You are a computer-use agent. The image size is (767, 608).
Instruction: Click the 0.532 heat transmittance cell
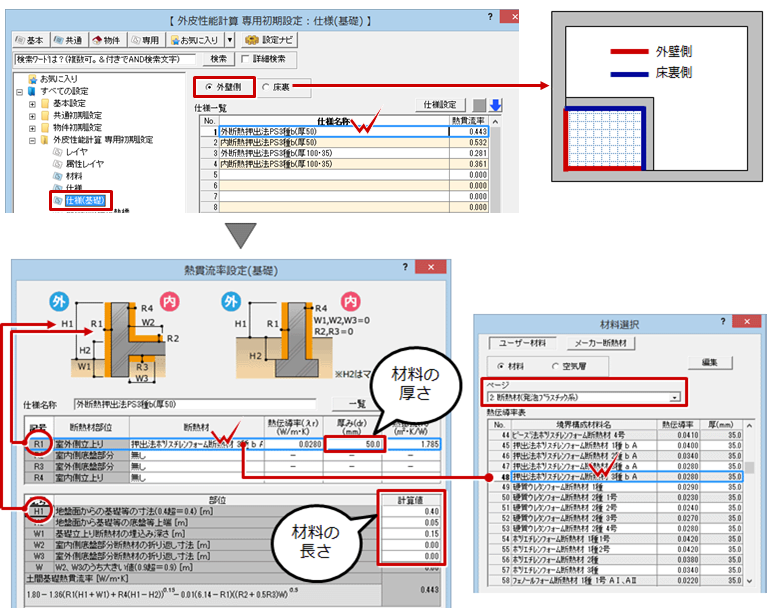pyautogui.click(x=469, y=142)
